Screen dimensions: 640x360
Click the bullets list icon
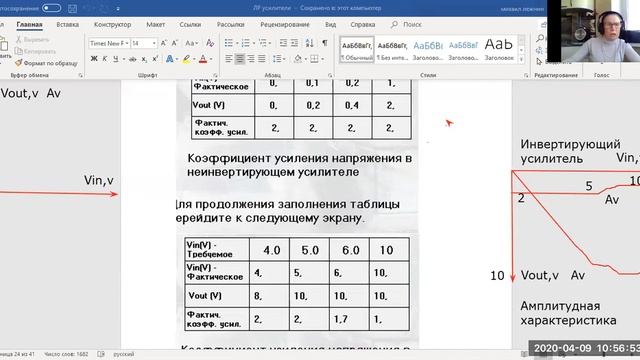click(229, 43)
